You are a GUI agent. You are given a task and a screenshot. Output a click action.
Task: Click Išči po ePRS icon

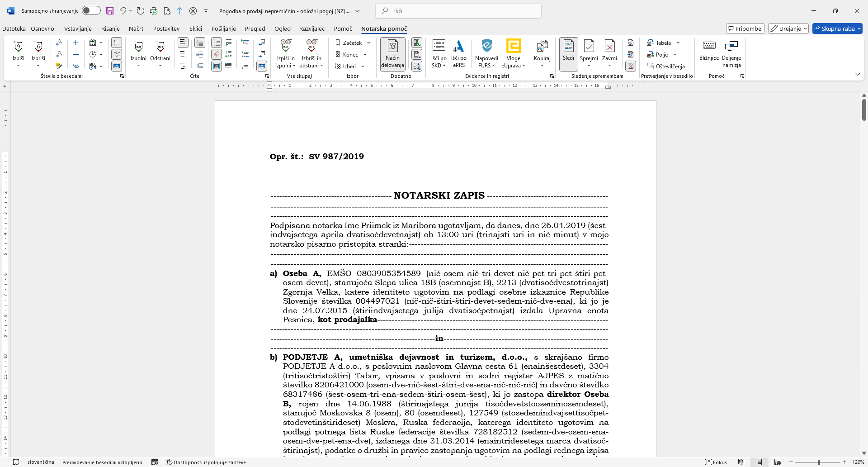(458, 47)
